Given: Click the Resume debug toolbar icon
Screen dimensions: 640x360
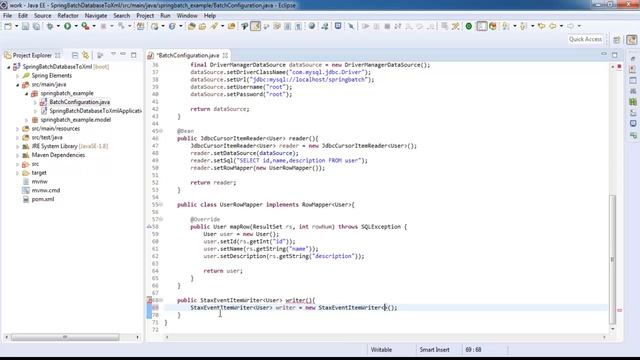Looking at the screenshot, I should coord(365,26).
